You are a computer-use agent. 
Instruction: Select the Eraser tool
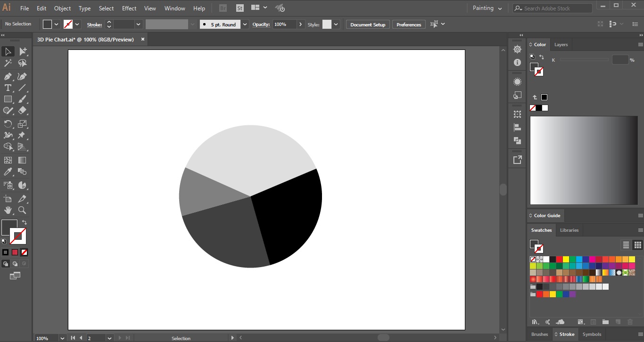tap(22, 110)
